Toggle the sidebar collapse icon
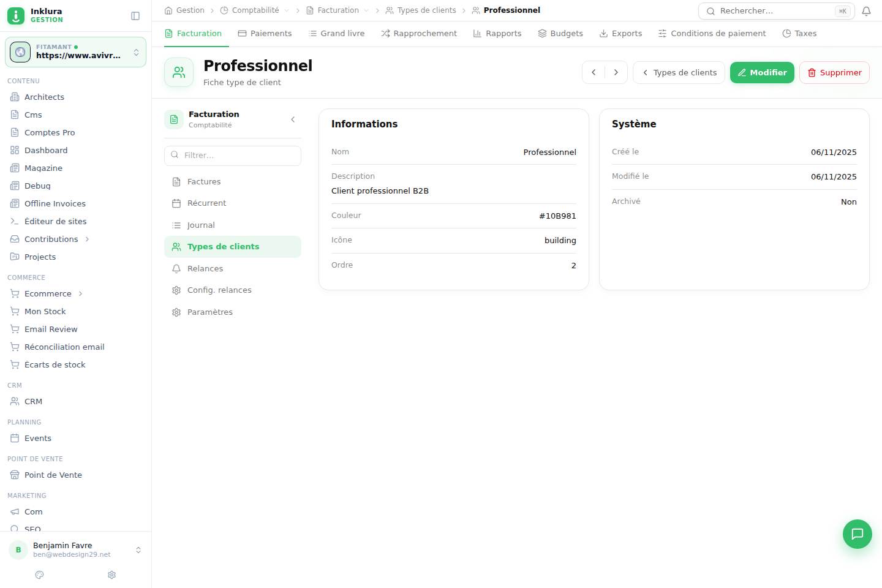The width and height of the screenshot is (882, 588). click(x=135, y=16)
